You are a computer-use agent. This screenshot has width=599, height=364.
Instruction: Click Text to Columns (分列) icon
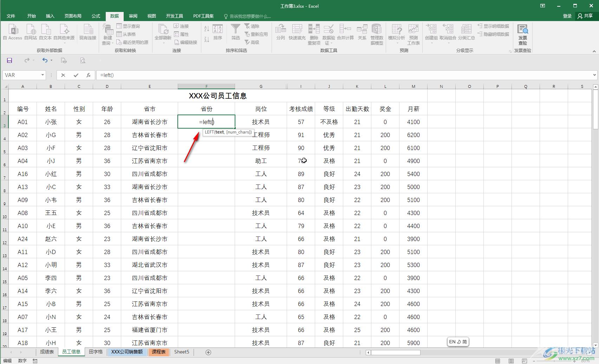(x=280, y=32)
